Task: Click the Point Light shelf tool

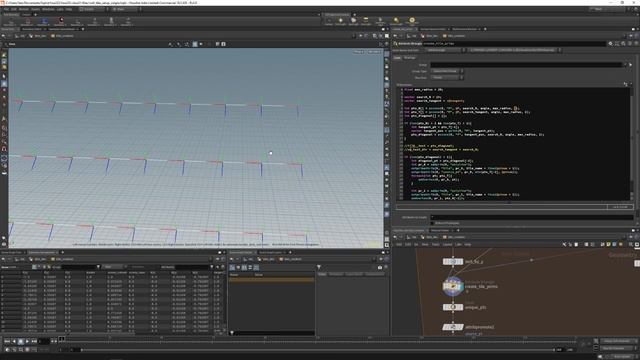Action: 341,20
